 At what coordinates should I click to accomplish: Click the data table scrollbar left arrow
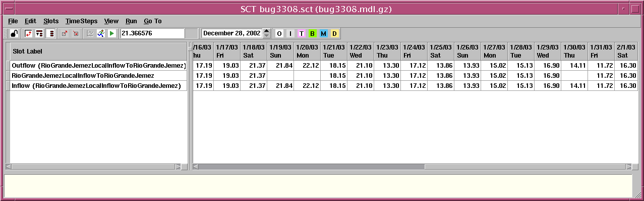pyautogui.click(x=196, y=166)
